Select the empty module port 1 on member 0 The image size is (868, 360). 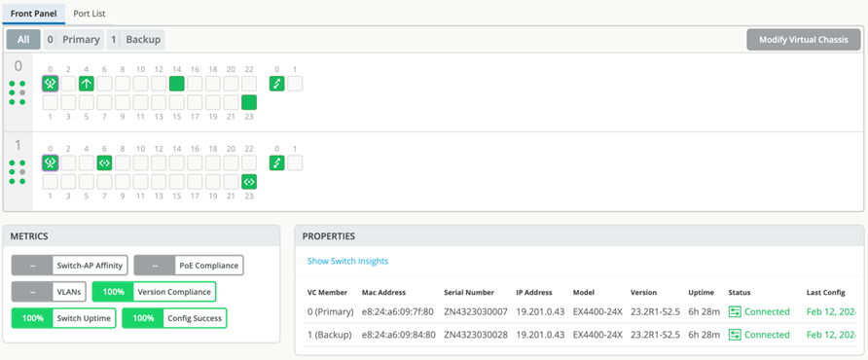295,84
